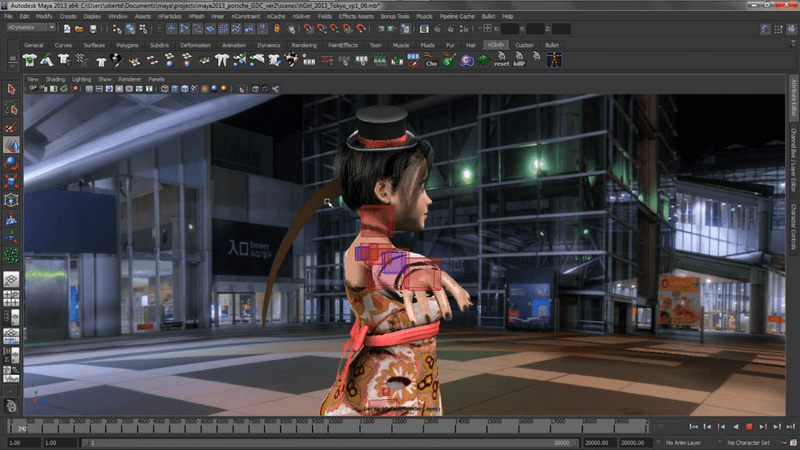
Task: Activate the Rotate tool
Action: (x=11, y=163)
